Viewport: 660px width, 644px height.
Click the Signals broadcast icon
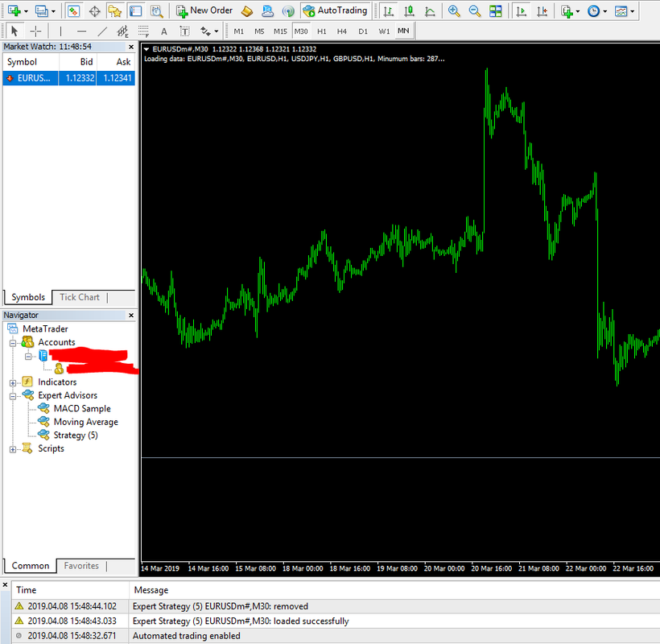pyautogui.click(x=288, y=11)
